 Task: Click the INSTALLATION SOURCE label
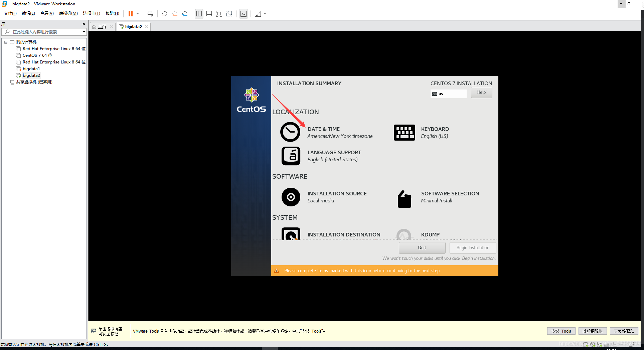(337, 193)
